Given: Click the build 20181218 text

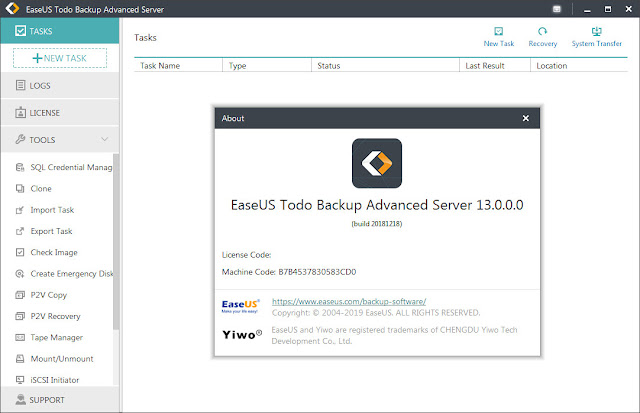Looking at the screenshot, I should click(377, 224).
